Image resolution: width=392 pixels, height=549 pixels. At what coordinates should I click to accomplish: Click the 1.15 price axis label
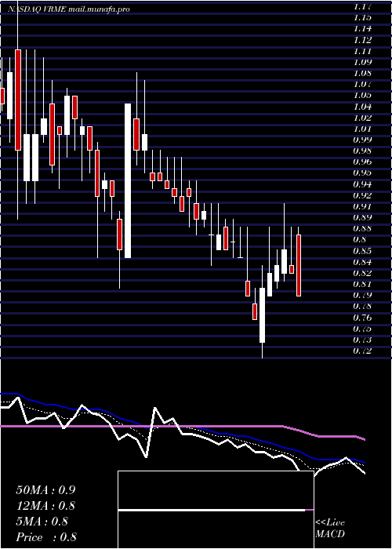click(362, 17)
